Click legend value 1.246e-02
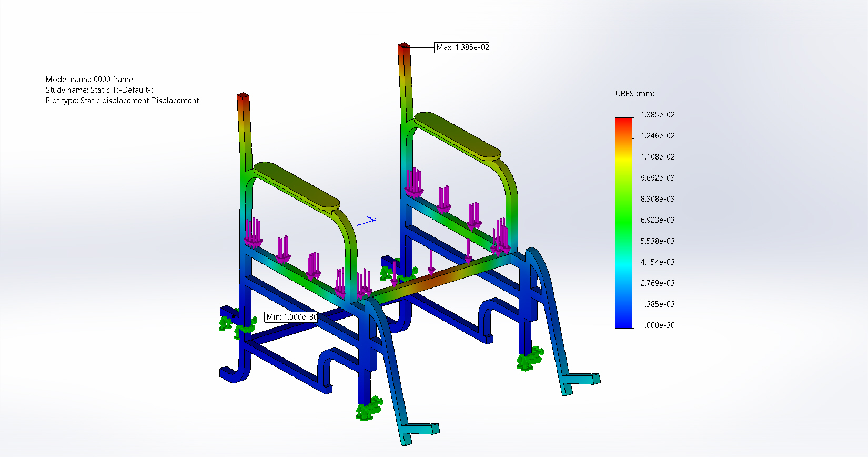This screenshot has width=868, height=457. pos(658,136)
